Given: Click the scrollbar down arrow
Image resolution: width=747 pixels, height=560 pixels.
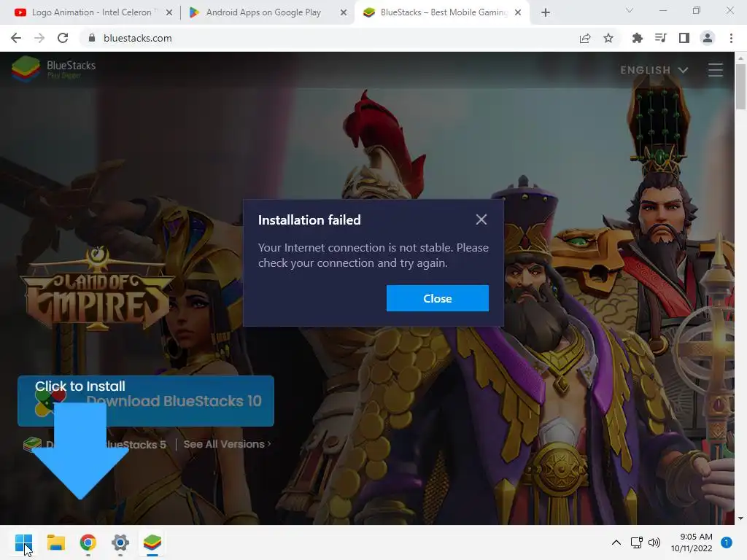Looking at the screenshot, I should point(740,518).
